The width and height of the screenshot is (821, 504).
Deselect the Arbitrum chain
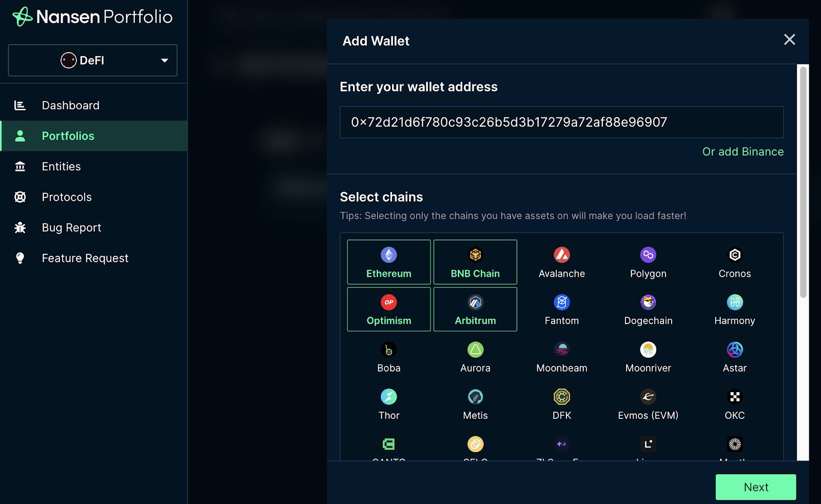pyautogui.click(x=475, y=309)
